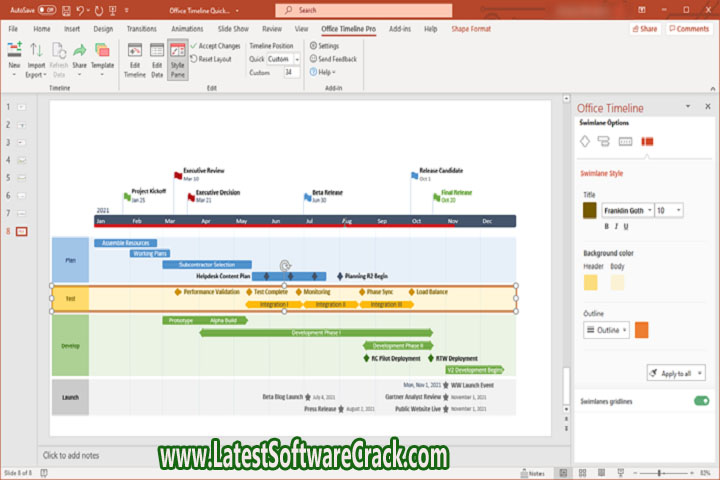720x480 pixels.
Task: Click the Redo icon in title bar
Action: coord(99,10)
